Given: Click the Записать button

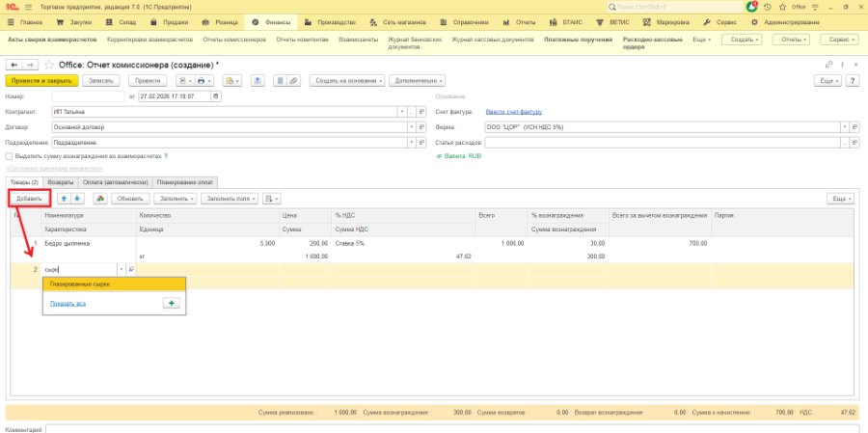Looking at the screenshot, I should click(x=101, y=81).
